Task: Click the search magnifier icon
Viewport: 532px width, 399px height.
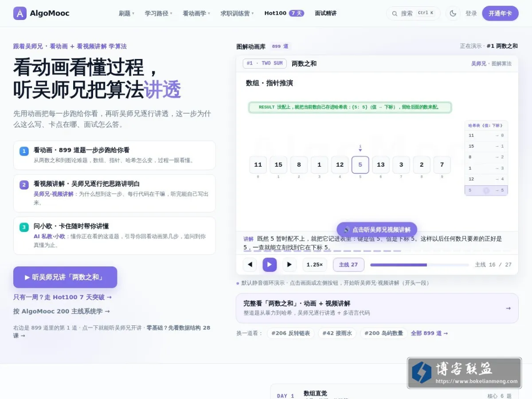Action: pyautogui.click(x=395, y=13)
